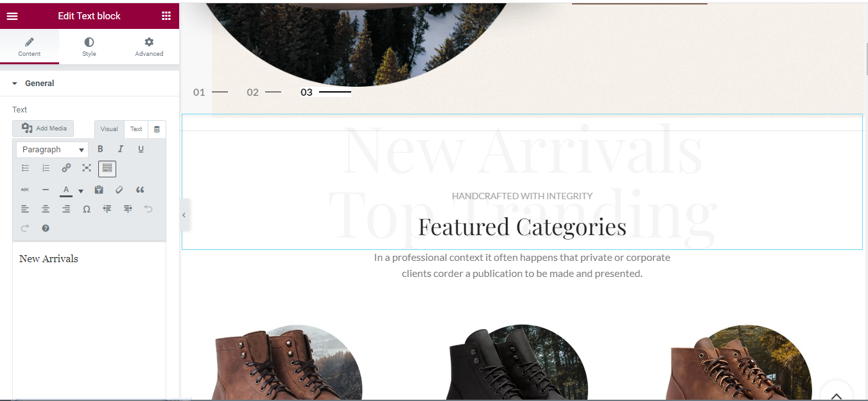This screenshot has width=868, height=401.
Task: Apply blockquote formatting
Action: click(x=140, y=190)
